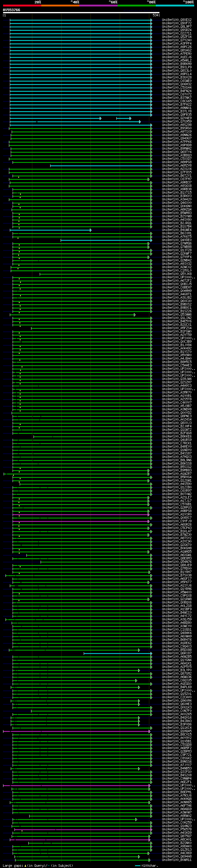Select hit label UniRef100_A6XGW1
The width and height of the screenshot is (197, 868).
(x=177, y=555)
